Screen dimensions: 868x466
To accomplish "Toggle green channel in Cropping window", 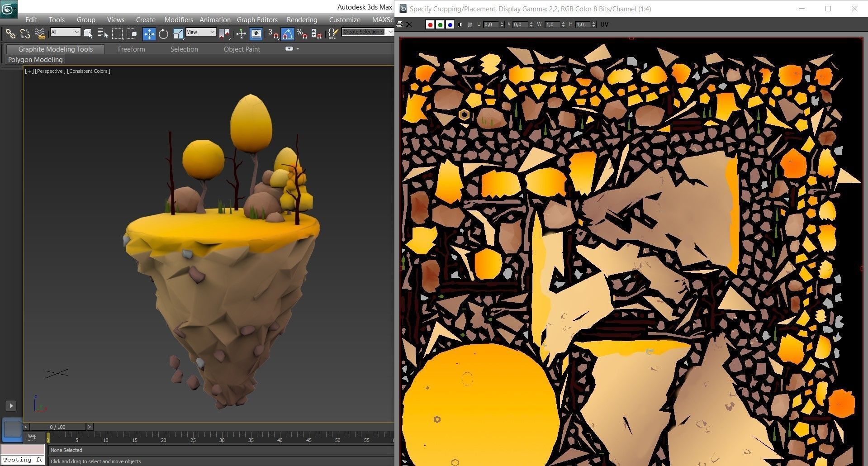I will 440,24.
